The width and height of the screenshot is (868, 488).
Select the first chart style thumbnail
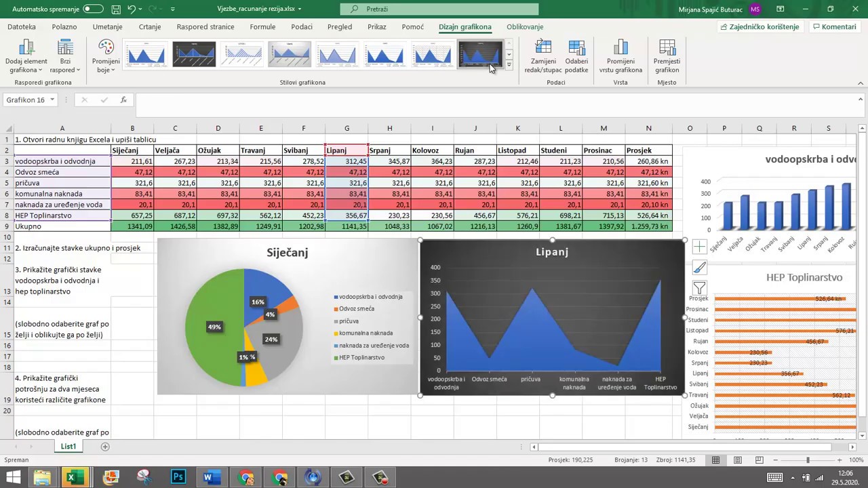click(146, 54)
